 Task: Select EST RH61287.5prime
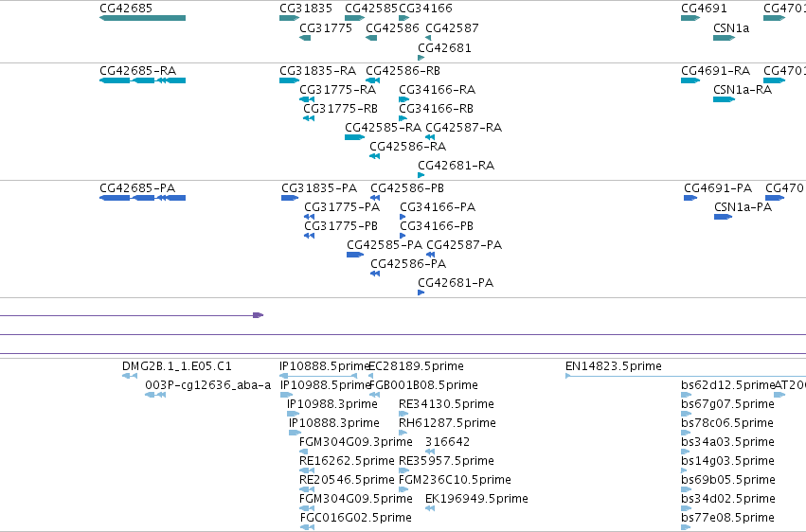[403, 433]
